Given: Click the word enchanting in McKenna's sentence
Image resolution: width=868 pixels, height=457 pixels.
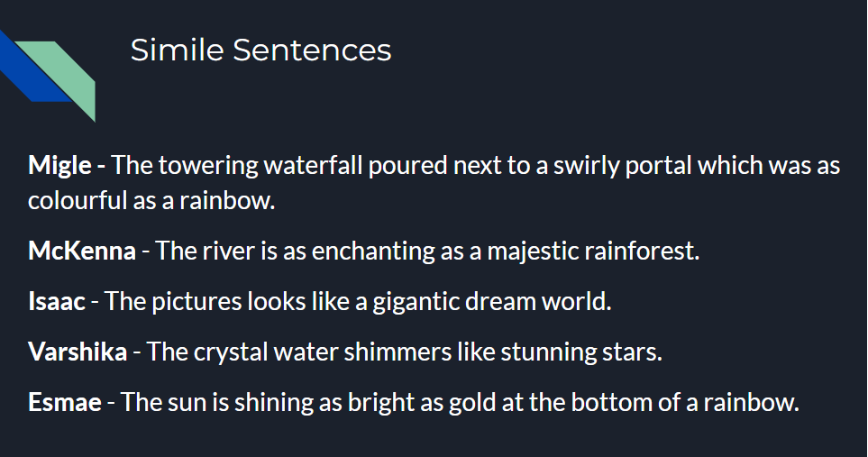Looking at the screenshot, I should 373,251.
